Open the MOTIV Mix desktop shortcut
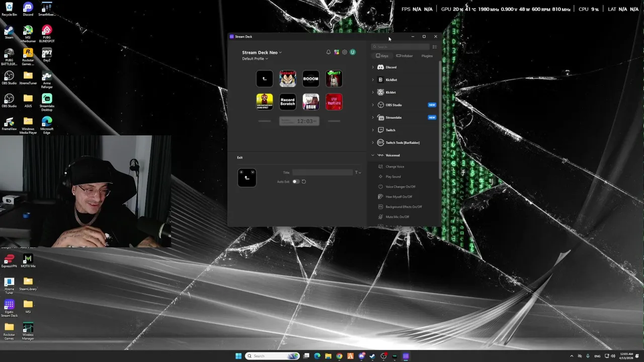644x362 pixels. [x=28, y=261]
